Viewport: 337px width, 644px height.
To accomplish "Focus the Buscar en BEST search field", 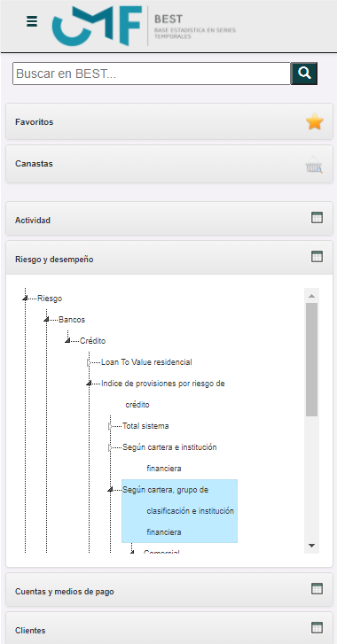I will click(152, 74).
